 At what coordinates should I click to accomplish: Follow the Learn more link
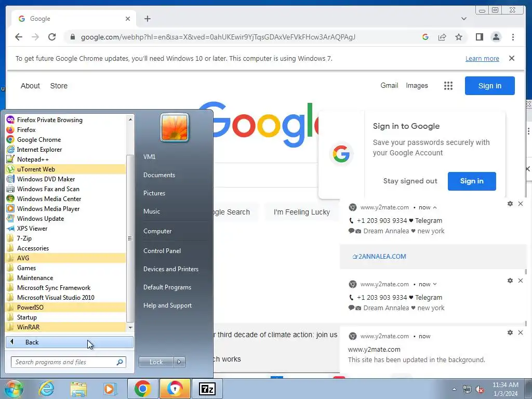pyautogui.click(x=482, y=58)
